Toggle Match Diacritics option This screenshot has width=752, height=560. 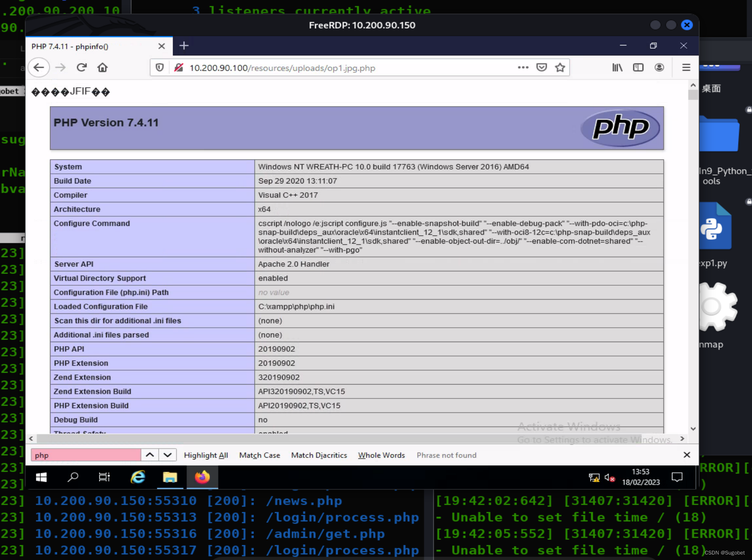pyautogui.click(x=319, y=455)
